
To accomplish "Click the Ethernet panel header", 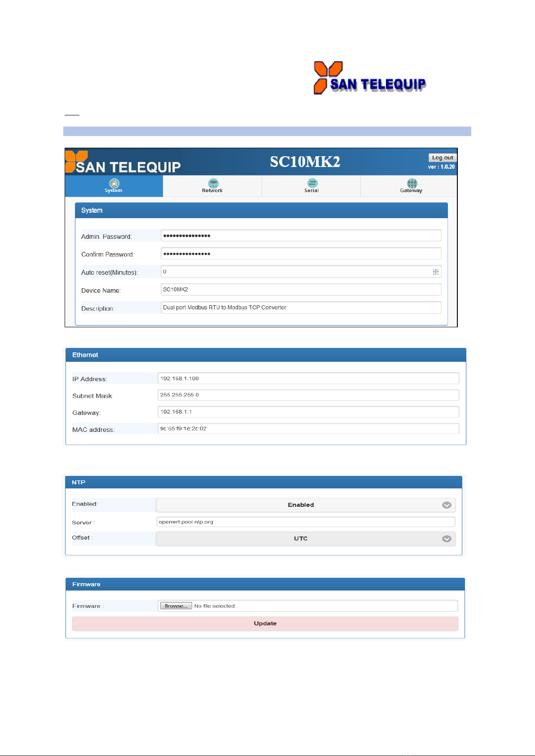I will coord(266,355).
